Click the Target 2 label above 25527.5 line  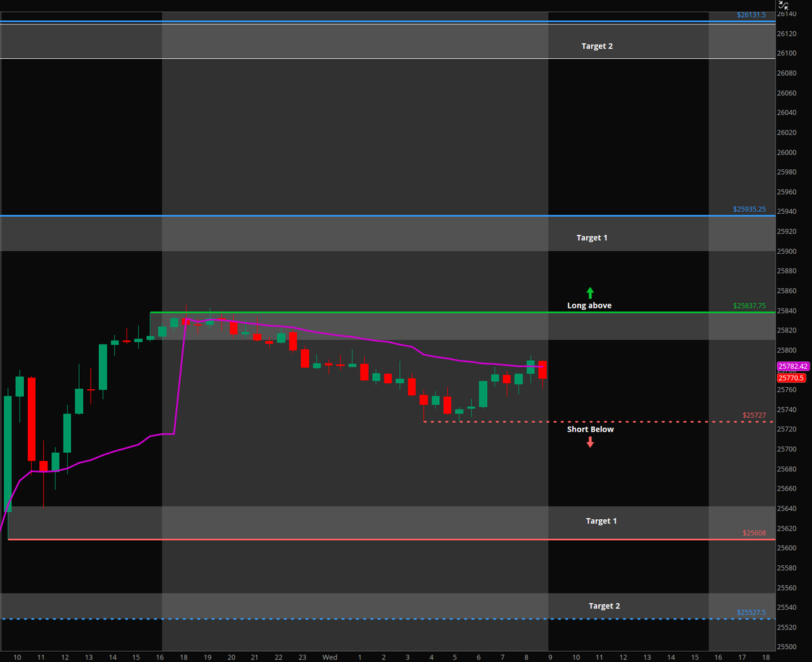(x=604, y=606)
